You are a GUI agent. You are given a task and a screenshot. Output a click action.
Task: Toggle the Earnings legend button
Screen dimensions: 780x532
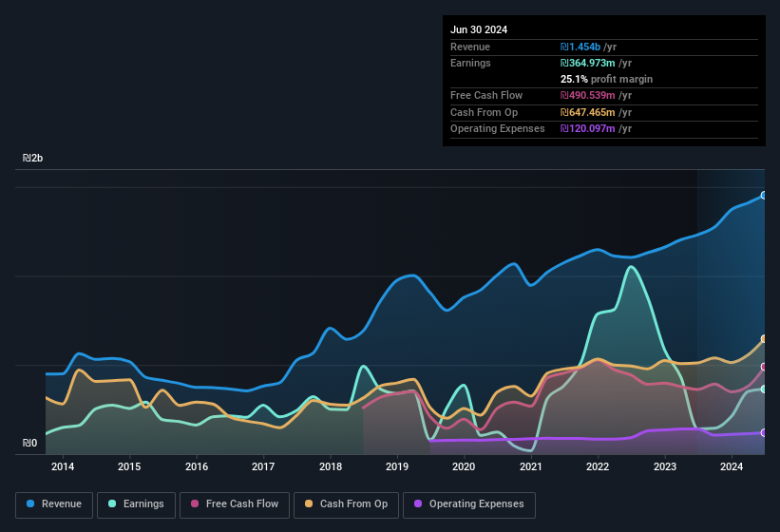[136, 504]
